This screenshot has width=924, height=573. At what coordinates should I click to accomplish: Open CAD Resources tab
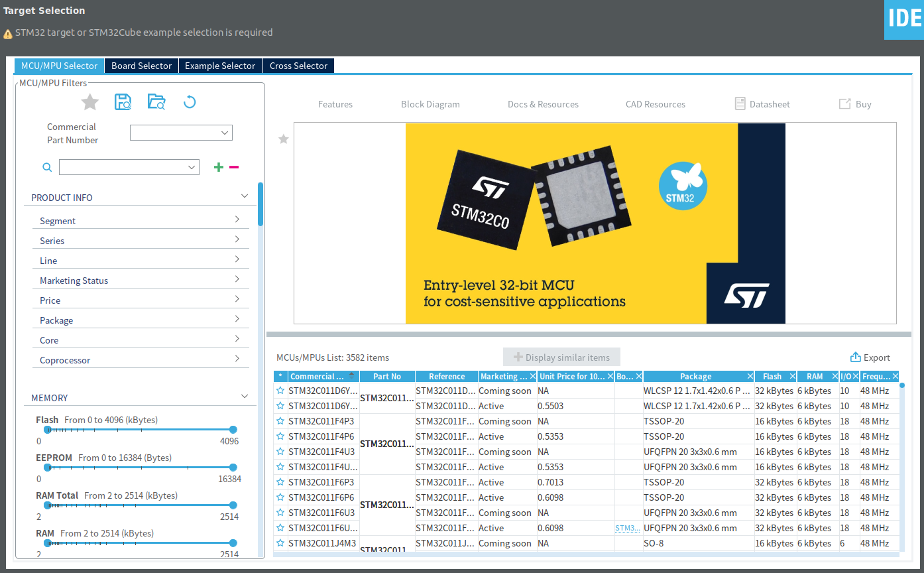pos(656,104)
